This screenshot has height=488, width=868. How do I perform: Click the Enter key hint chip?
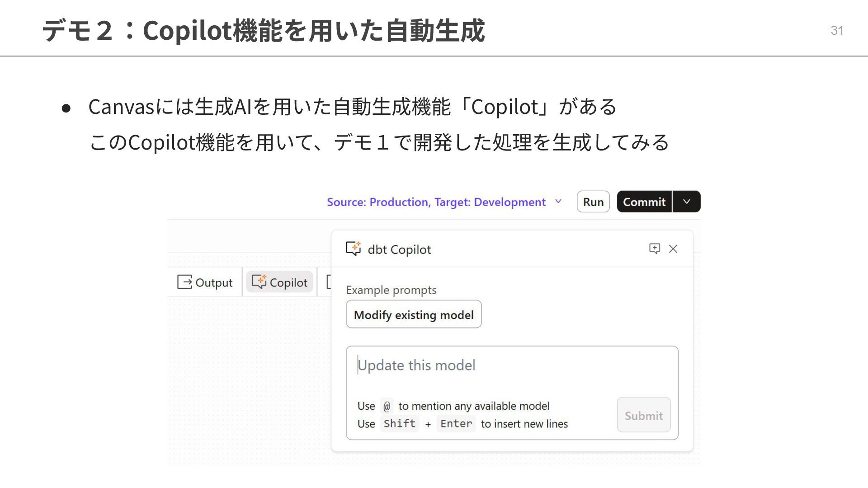pos(456,424)
